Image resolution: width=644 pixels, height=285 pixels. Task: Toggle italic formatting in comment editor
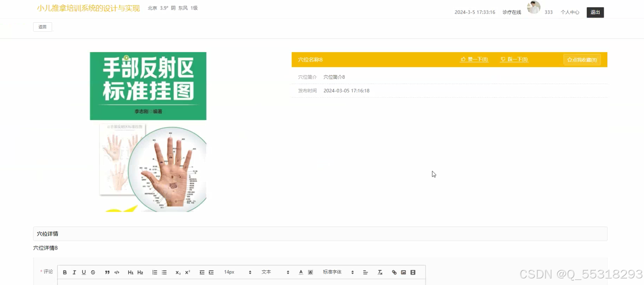point(74,272)
